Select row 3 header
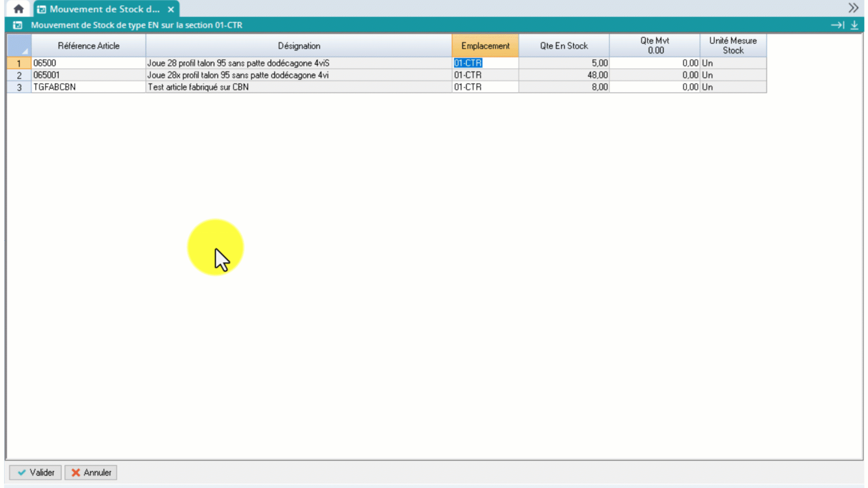Screen dimensions: 868x488 (19, 87)
